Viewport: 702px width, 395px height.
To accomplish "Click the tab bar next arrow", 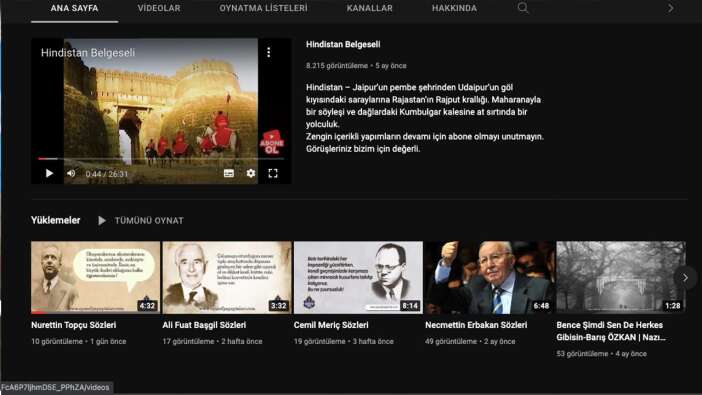I will pyautogui.click(x=670, y=8).
